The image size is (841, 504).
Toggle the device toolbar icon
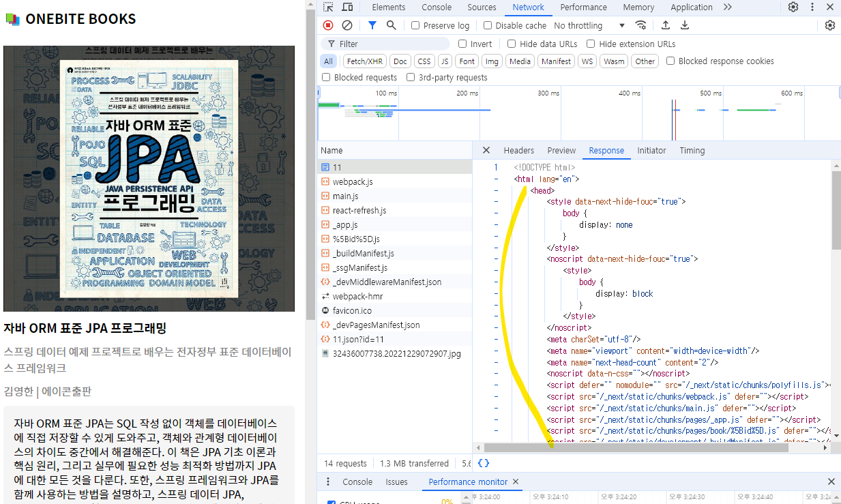347,8
